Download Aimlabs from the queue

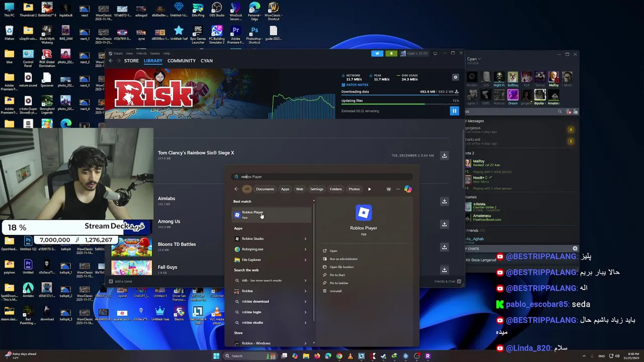[444, 201]
